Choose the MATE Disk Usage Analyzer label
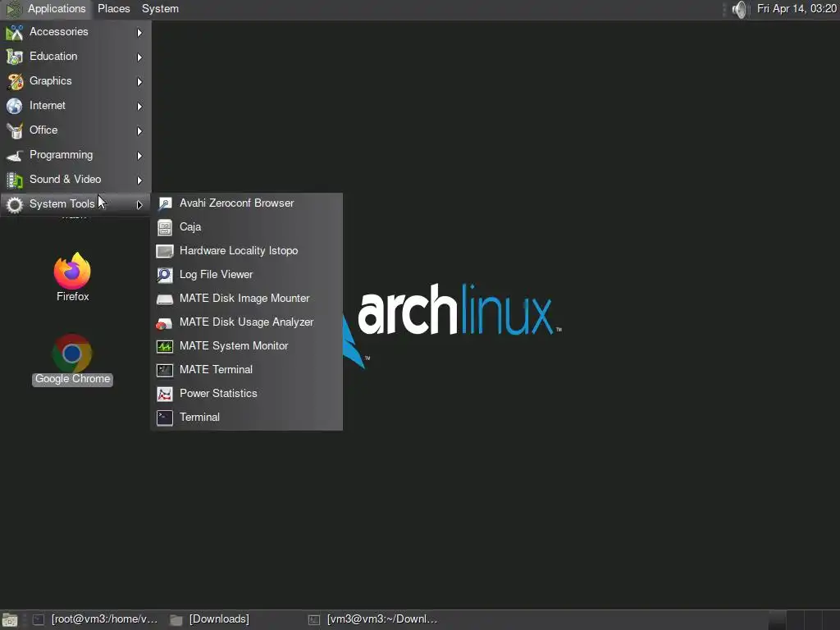840x630 pixels. 246,322
